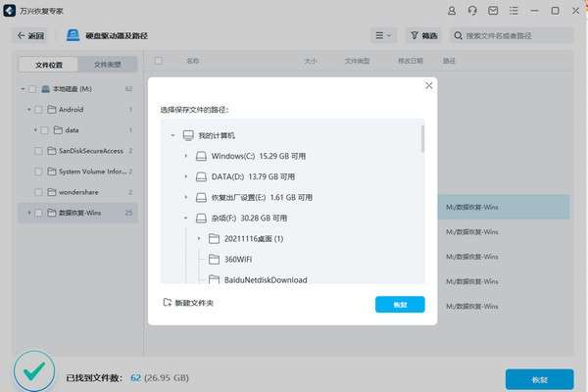Image resolution: width=588 pixels, height=392 pixels.
Task: Toggle the select-all checkbox in file list header
Action: coord(159,61)
